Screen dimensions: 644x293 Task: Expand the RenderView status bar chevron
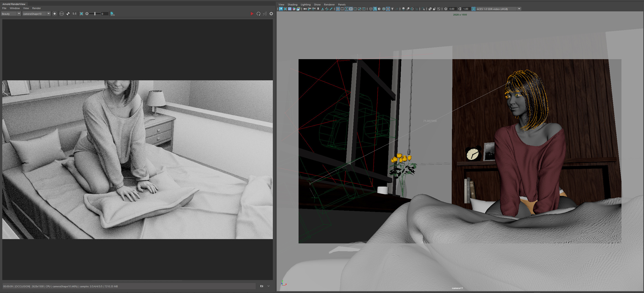(x=269, y=286)
